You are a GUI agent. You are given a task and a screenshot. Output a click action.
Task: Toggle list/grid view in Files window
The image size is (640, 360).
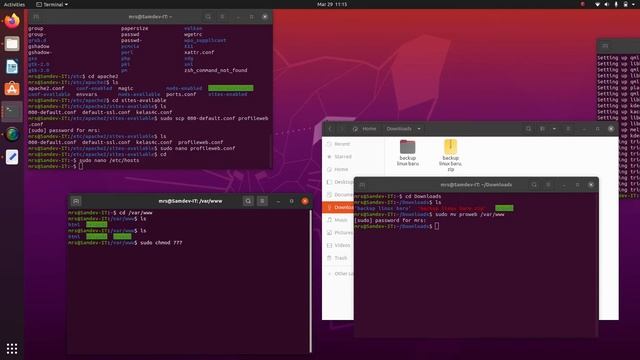542,129
